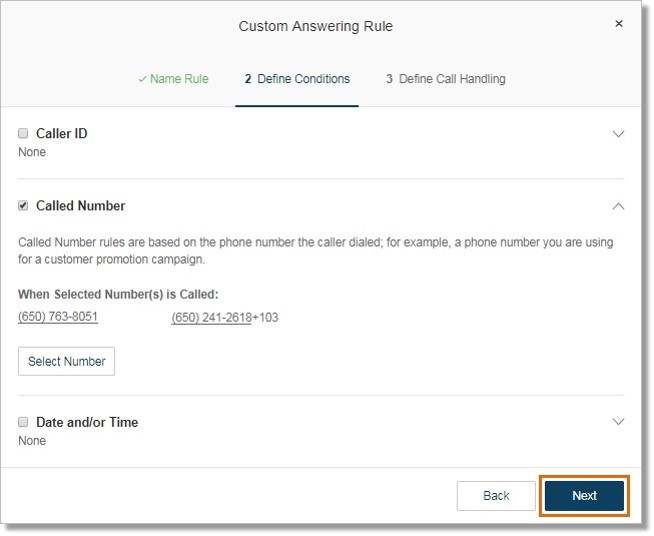The height and width of the screenshot is (536, 654).
Task: Go to the Name Rule step
Action: [x=179, y=79]
